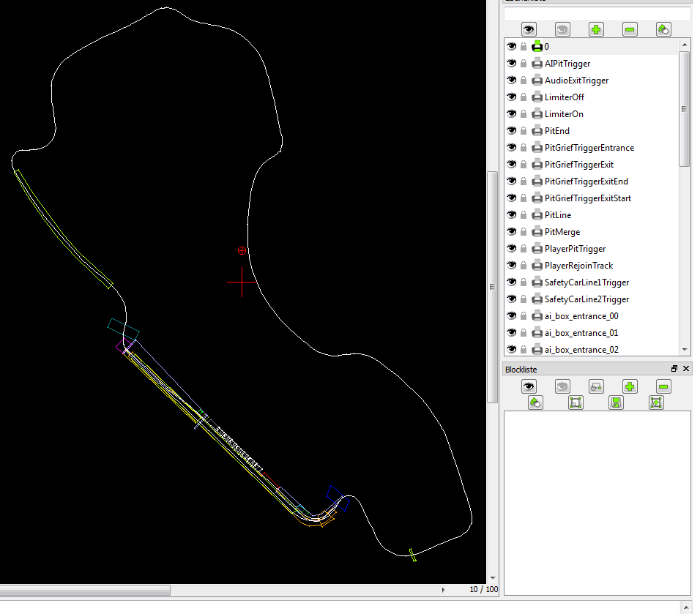Click the layer list vertical scrollbar thumb
The image size is (700, 614).
(x=685, y=109)
